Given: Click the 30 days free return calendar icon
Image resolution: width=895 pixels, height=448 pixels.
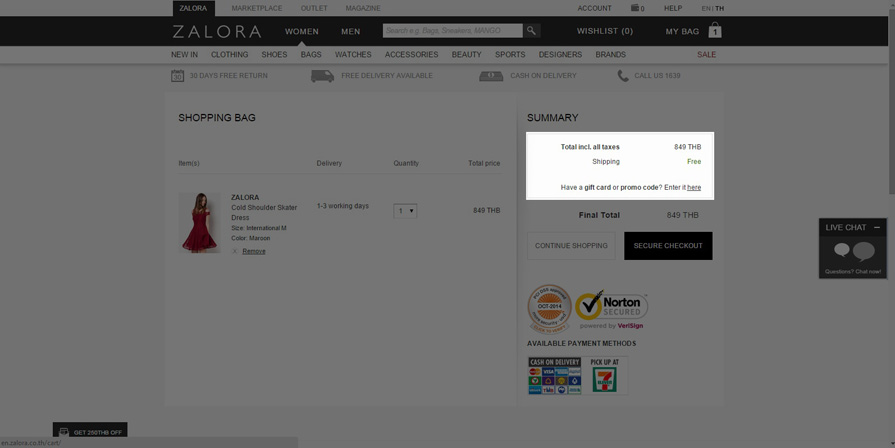Looking at the screenshot, I should 178,75.
